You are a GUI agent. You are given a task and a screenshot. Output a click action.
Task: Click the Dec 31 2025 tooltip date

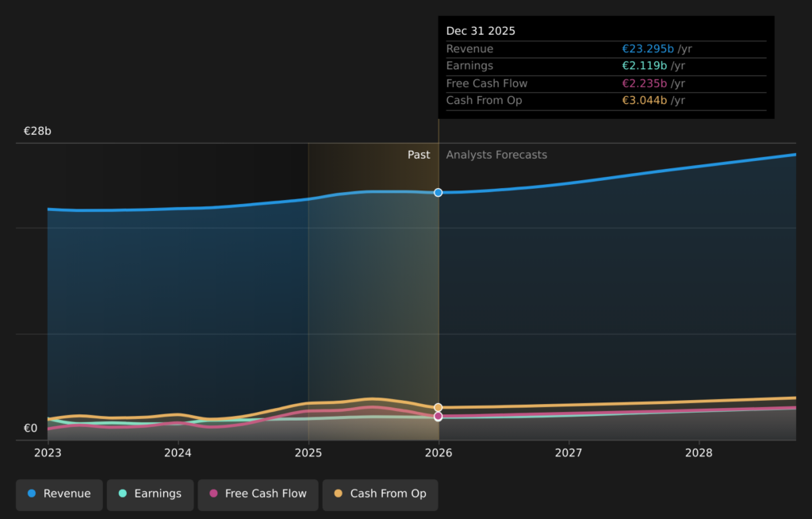tap(481, 31)
